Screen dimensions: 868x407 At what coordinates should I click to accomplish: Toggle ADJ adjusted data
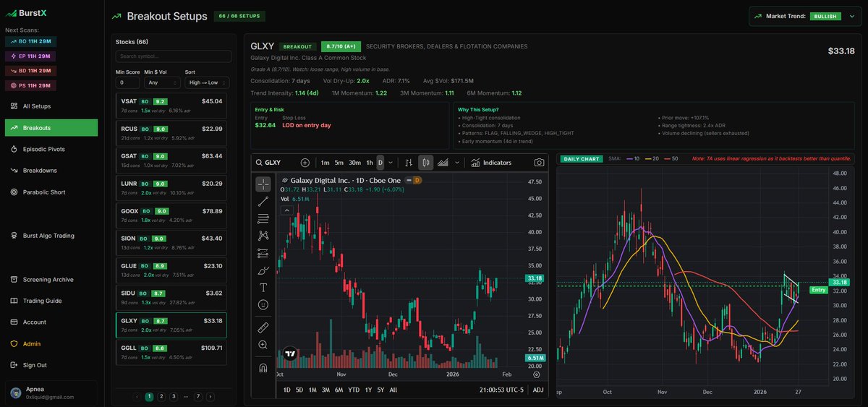point(537,390)
